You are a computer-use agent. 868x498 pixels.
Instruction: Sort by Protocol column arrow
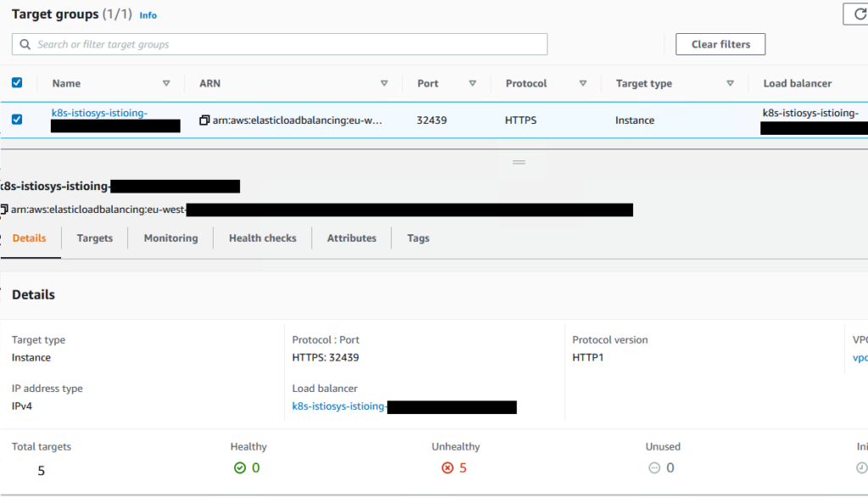point(582,83)
